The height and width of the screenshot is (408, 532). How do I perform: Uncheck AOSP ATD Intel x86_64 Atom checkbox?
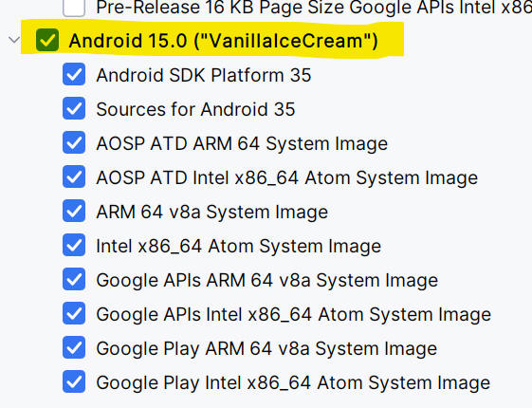(x=74, y=176)
